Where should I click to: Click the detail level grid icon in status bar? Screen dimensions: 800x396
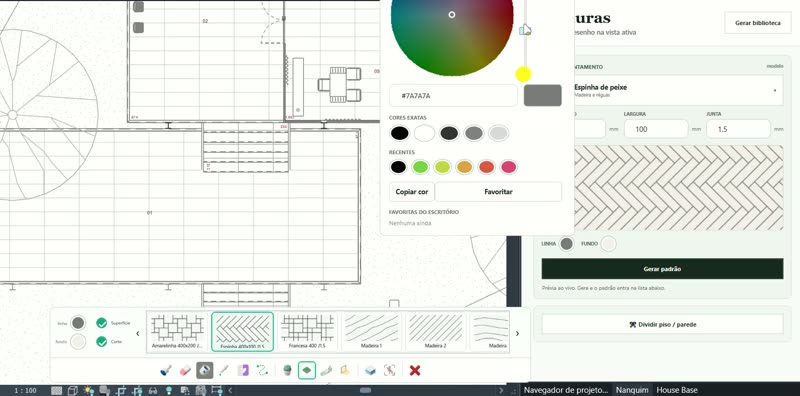[x=57, y=390]
